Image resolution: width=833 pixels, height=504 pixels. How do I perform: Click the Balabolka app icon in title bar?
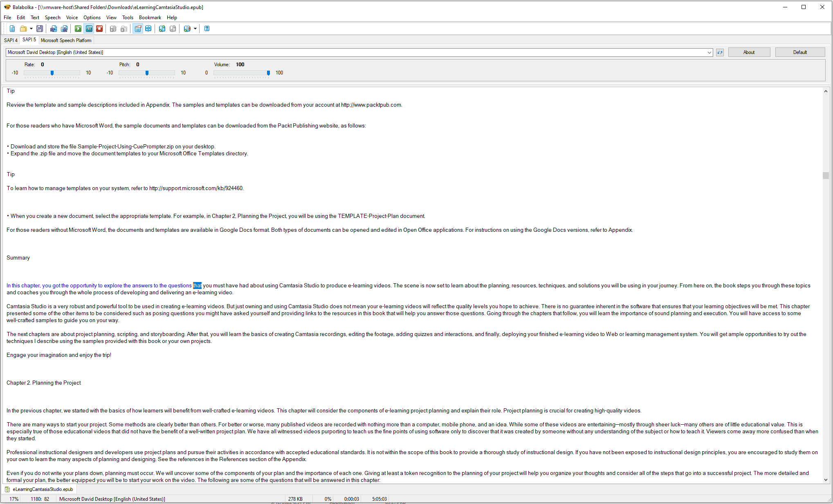tap(7, 7)
